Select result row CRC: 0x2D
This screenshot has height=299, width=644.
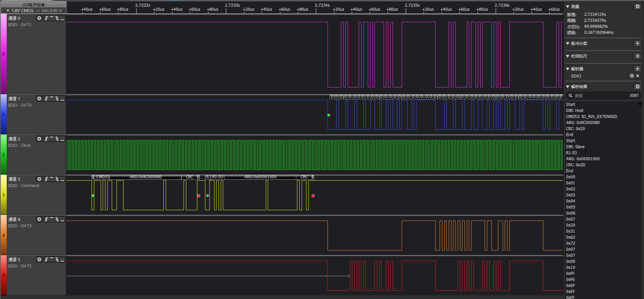[576, 165]
